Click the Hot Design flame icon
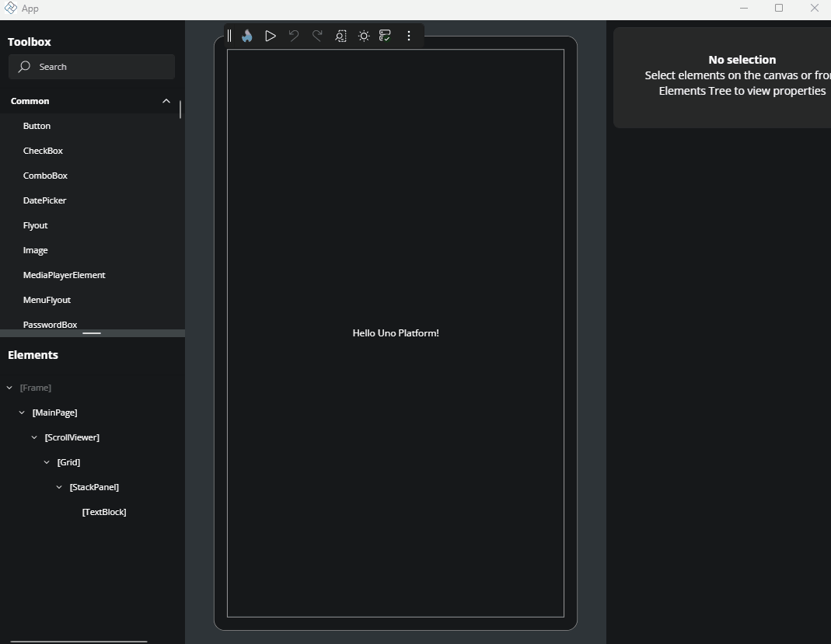The image size is (831, 644). (246, 35)
